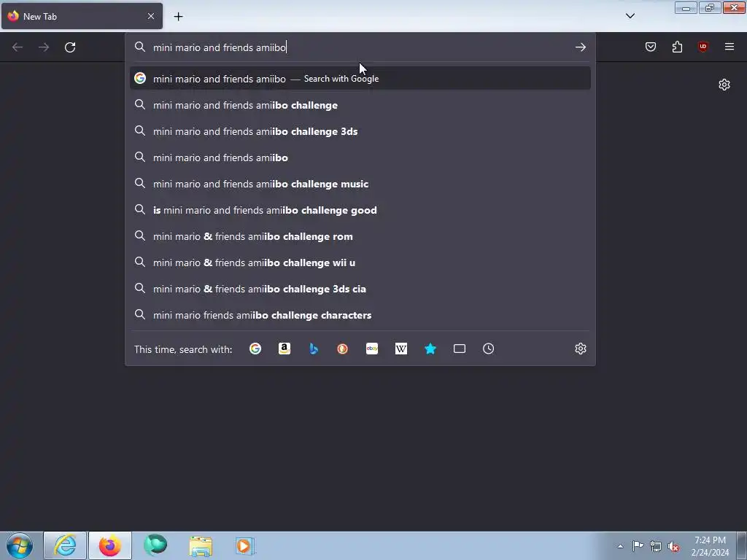The height and width of the screenshot is (560, 747).
Task: Open the Extensions puzzle icon
Action: pos(677,47)
